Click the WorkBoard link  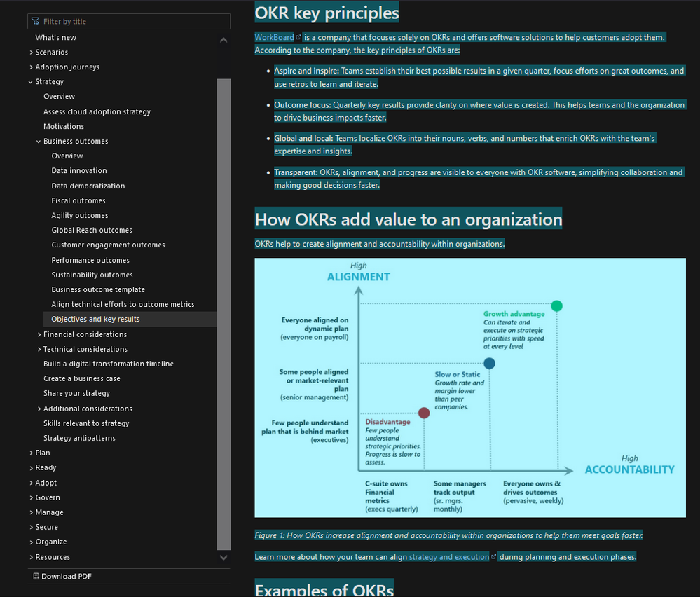tap(273, 36)
